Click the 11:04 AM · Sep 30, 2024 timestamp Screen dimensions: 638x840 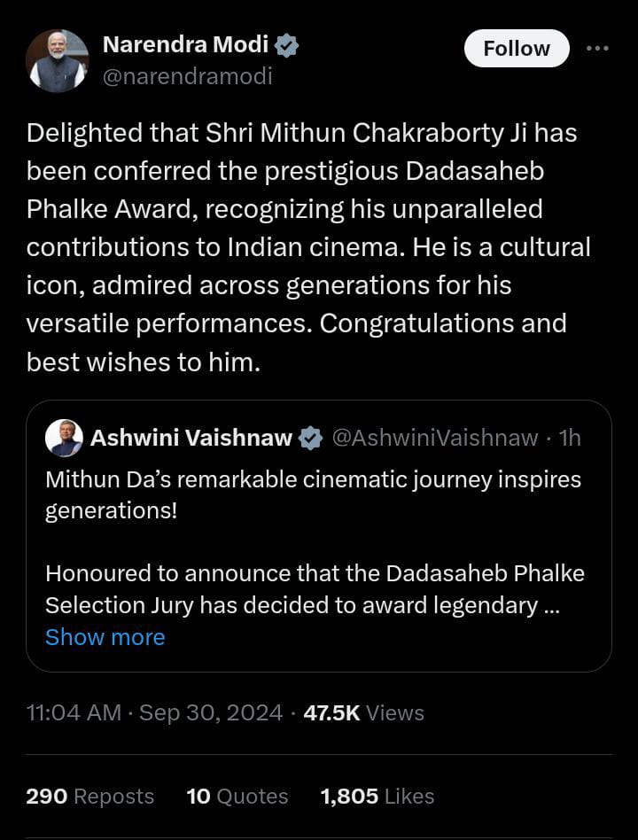[154, 712]
